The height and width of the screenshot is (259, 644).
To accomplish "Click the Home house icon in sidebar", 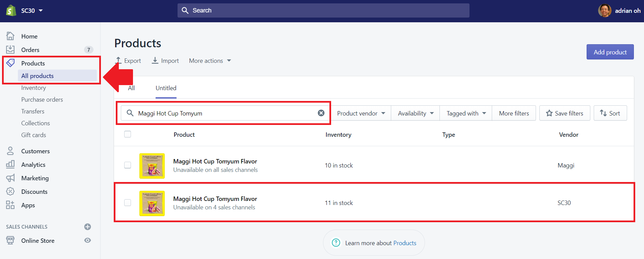I will coord(10,36).
